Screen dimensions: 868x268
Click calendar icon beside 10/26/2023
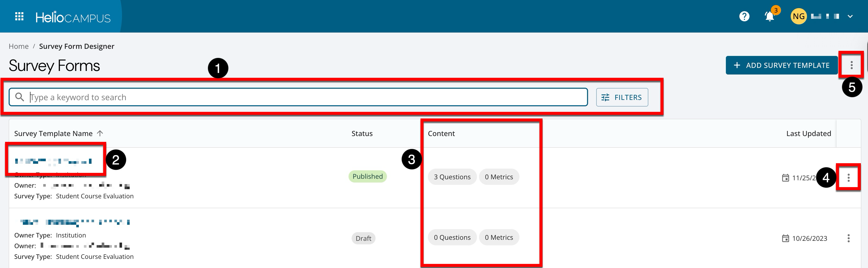tap(785, 238)
